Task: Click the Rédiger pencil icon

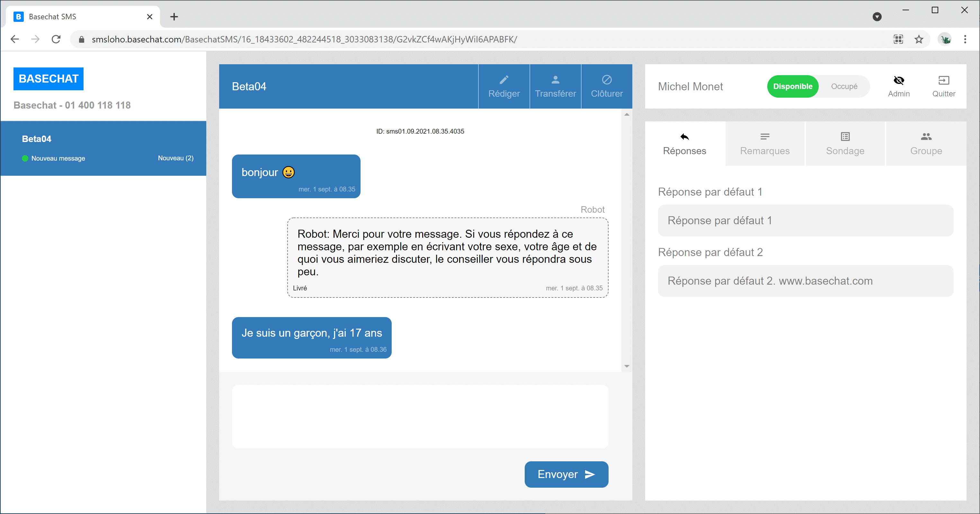Action: click(504, 80)
